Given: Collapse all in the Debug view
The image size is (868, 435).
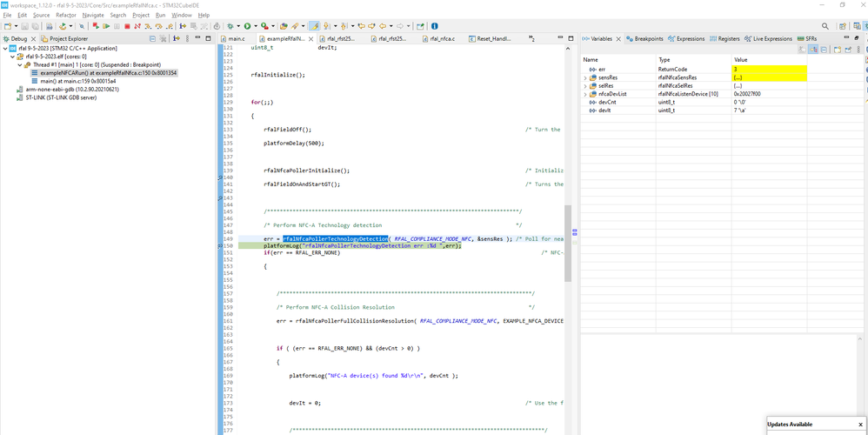Looking at the screenshot, I should (x=152, y=39).
